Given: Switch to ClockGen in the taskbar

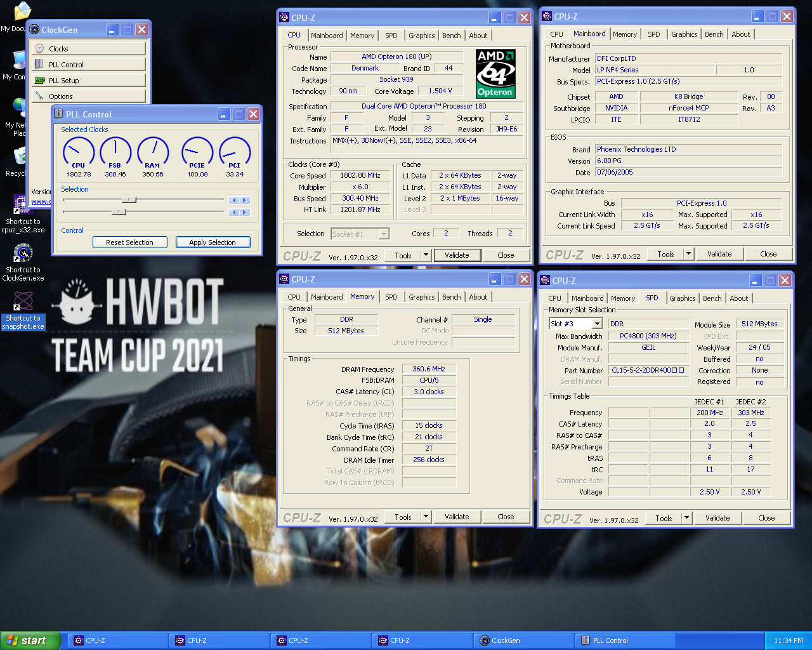Looking at the screenshot, I should click(x=523, y=640).
